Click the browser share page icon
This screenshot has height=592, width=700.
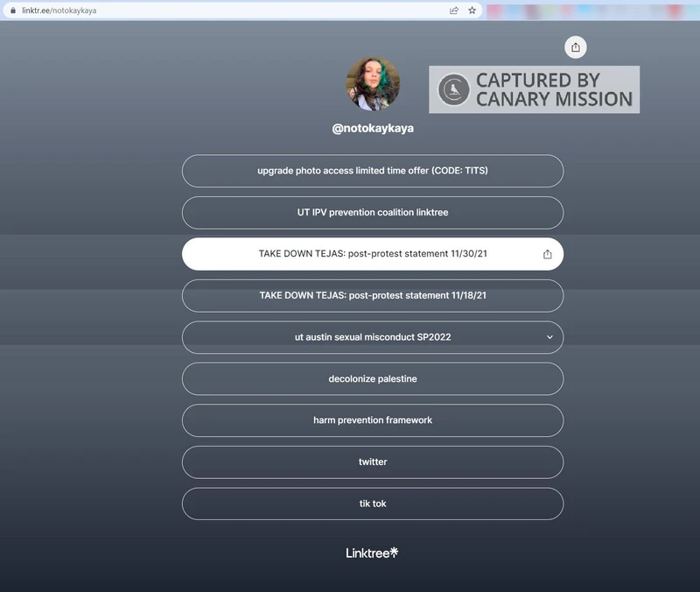pos(454,11)
